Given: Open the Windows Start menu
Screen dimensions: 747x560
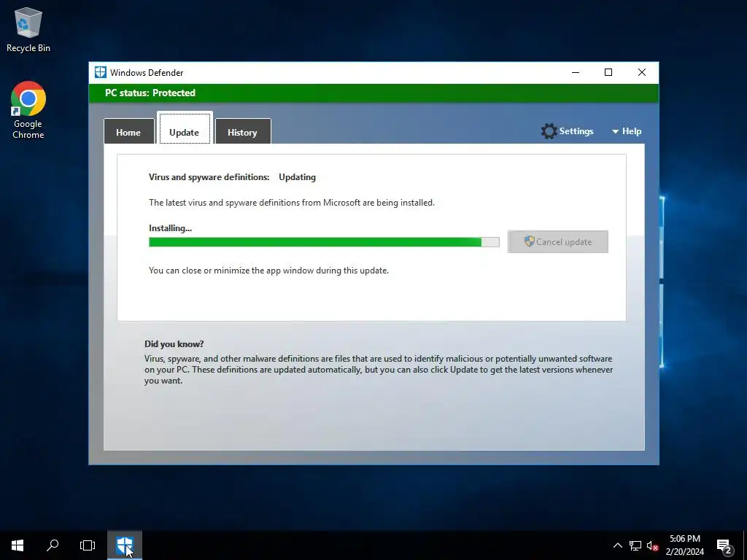Looking at the screenshot, I should pyautogui.click(x=18, y=545).
